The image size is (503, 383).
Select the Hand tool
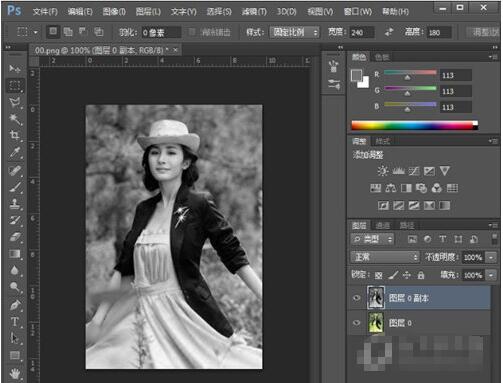click(x=15, y=373)
